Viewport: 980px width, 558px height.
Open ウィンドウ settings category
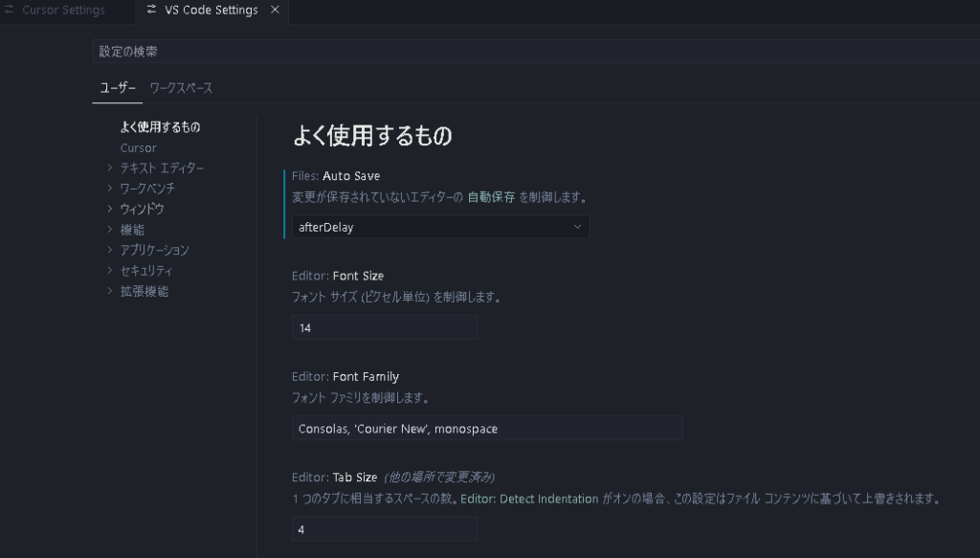(142, 210)
